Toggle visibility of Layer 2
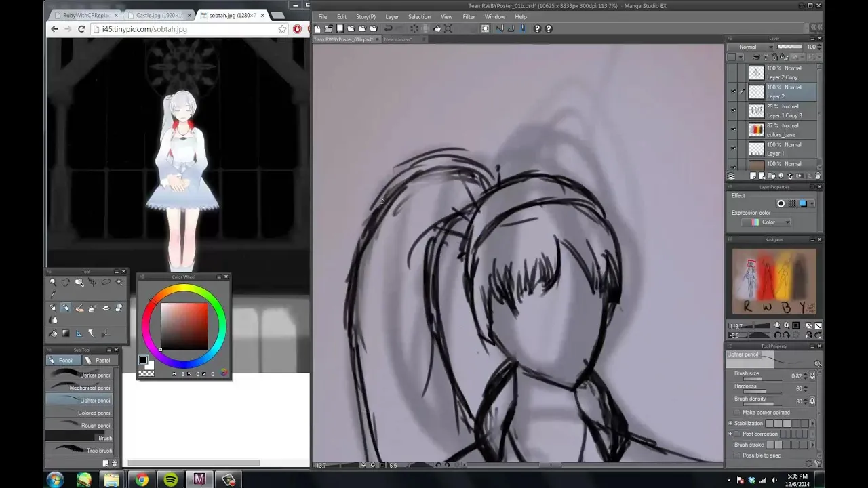 [x=733, y=91]
